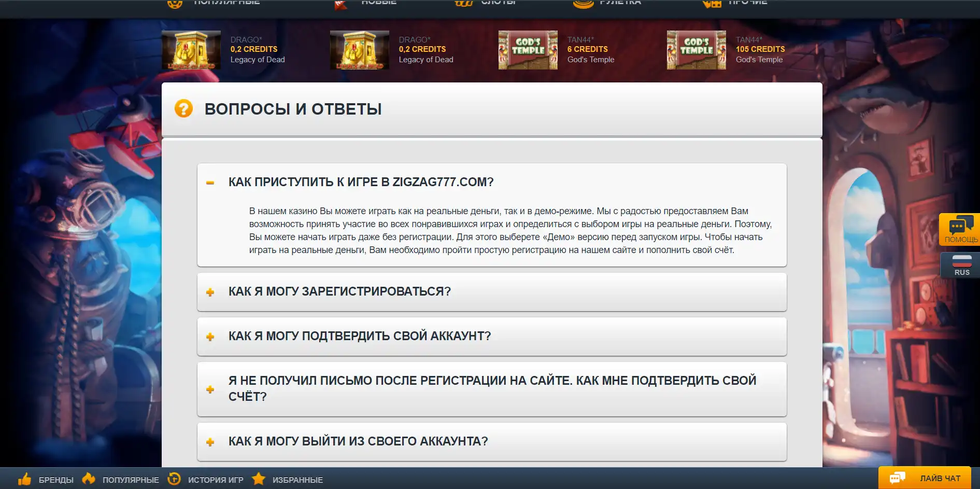The height and width of the screenshot is (489, 980).
Task: Click the Лайв чат button
Action: pos(940,478)
